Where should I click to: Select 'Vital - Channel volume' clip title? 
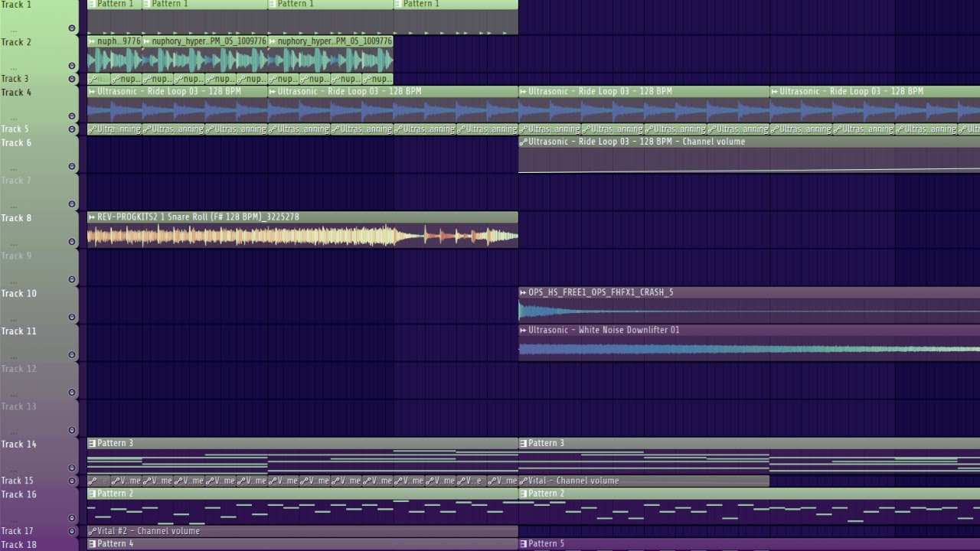click(573, 481)
